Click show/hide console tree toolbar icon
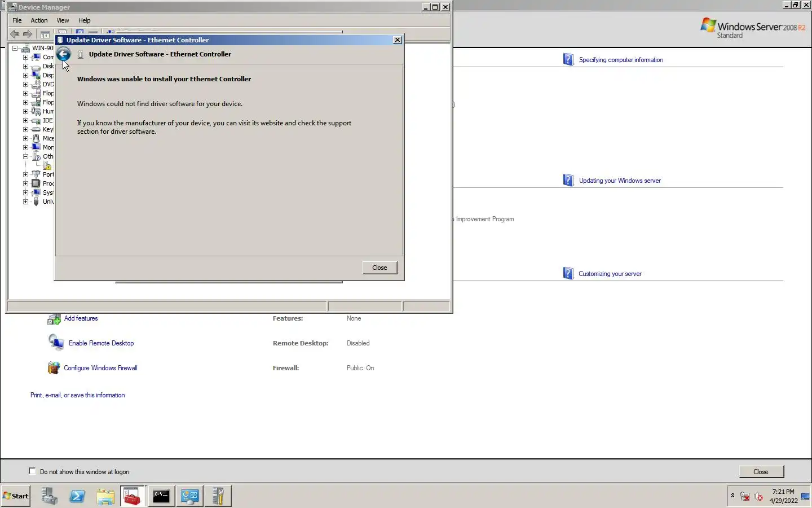This screenshot has height=508, width=812. coord(45,34)
